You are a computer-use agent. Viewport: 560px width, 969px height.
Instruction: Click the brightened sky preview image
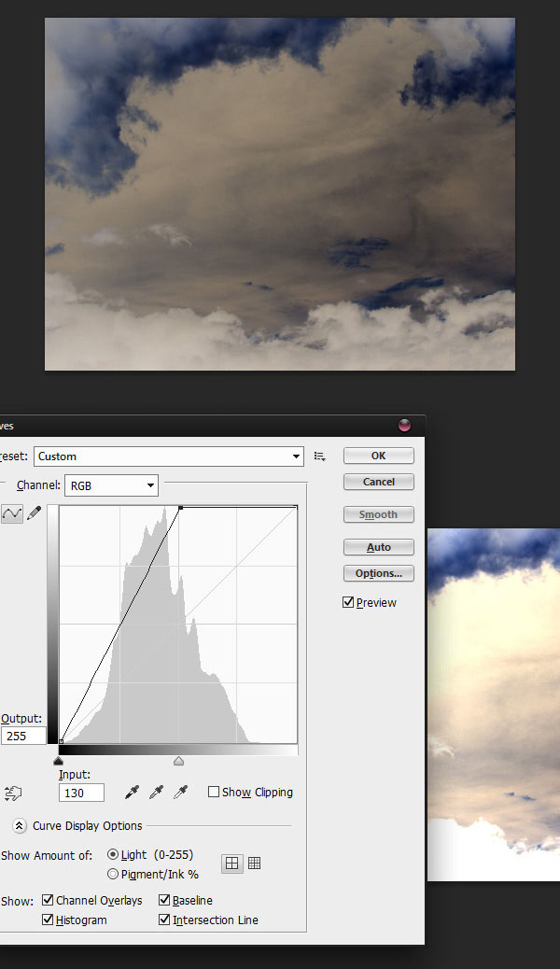[x=494, y=705]
